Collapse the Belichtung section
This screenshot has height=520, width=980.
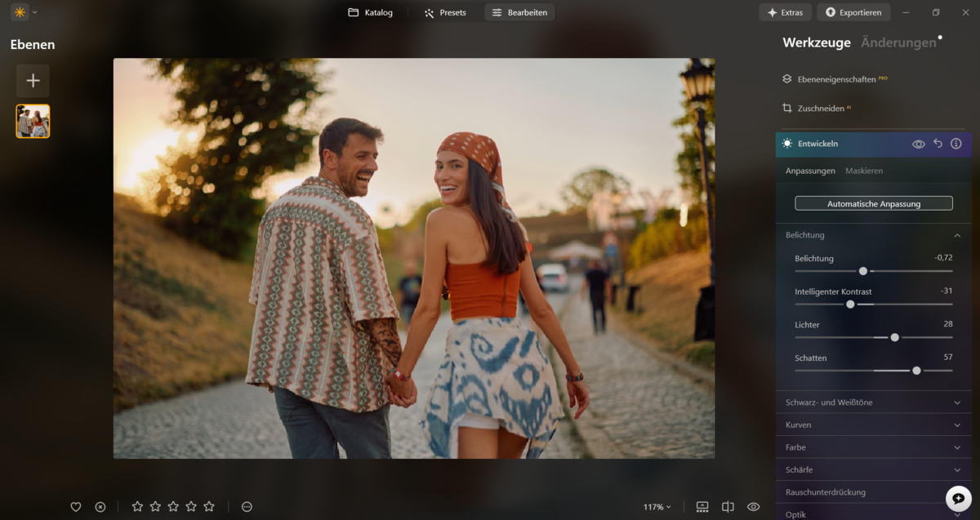955,234
